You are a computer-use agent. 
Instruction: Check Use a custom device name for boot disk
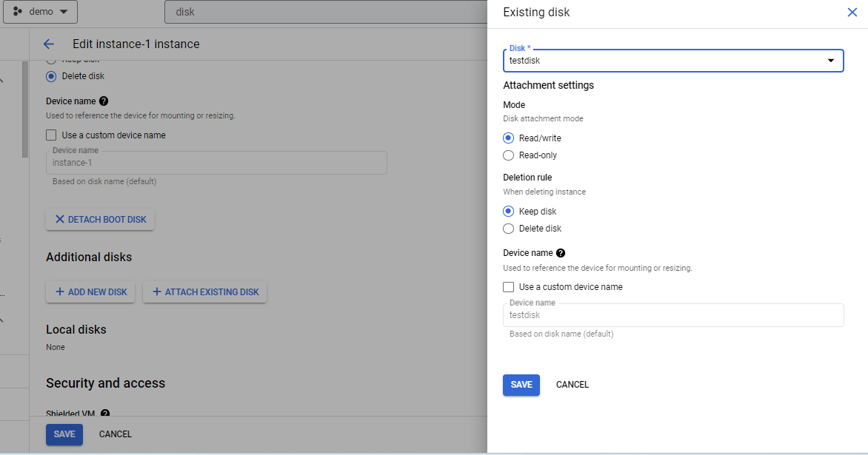point(50,135)
